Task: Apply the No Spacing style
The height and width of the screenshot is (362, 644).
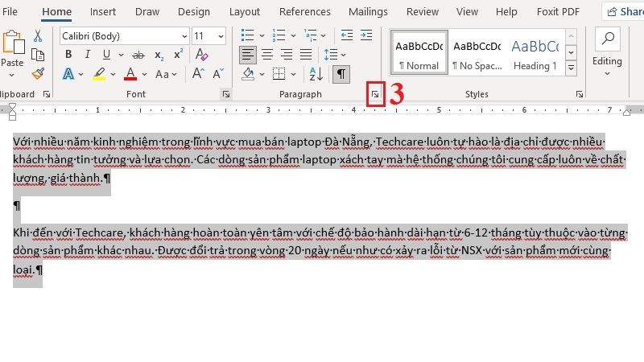Action: (477, 52)
